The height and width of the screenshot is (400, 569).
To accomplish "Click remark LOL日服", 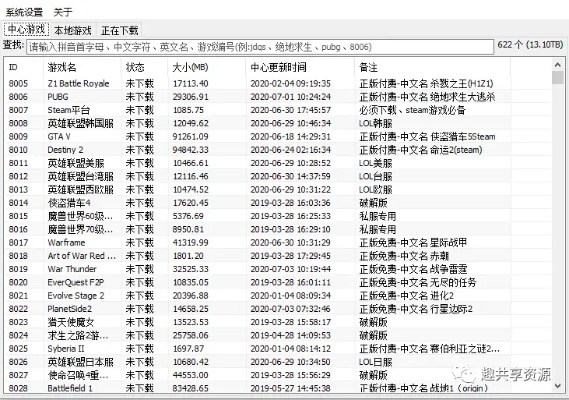I will coord(376,362).
